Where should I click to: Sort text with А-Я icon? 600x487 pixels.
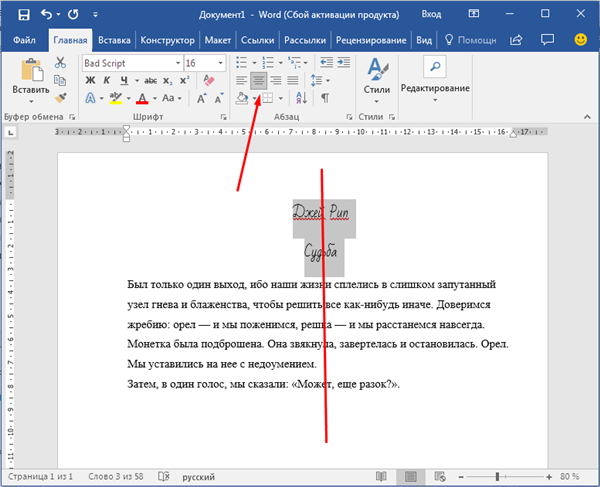[301, 98]
